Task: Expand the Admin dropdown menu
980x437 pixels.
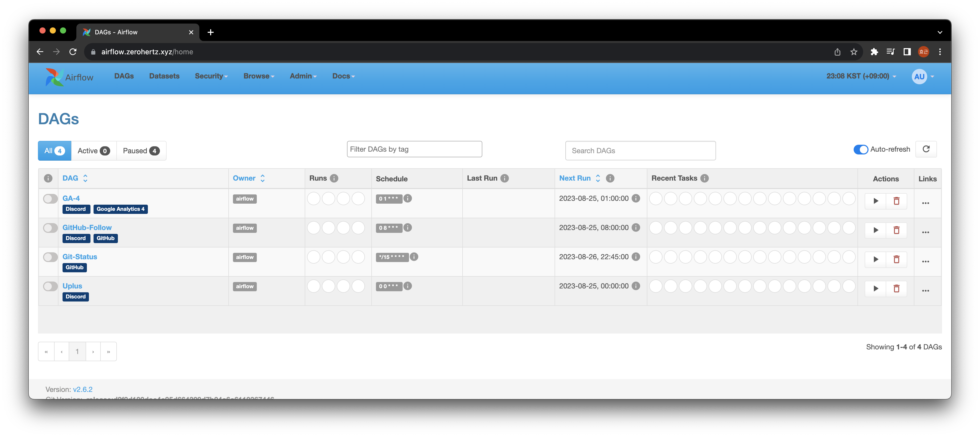Action: 302,76
